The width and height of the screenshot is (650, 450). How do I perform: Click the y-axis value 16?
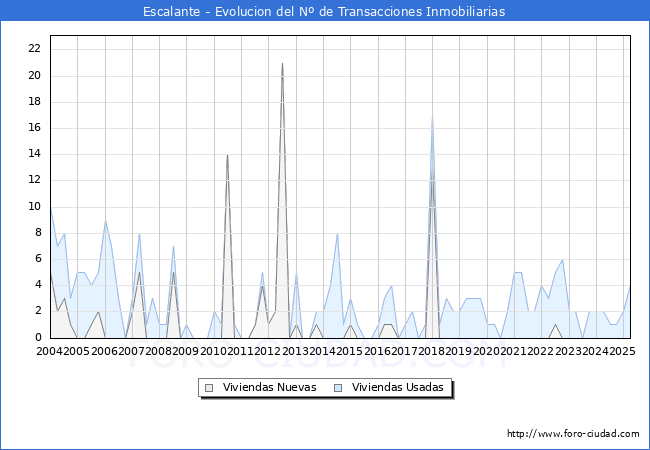coord(35,128)
